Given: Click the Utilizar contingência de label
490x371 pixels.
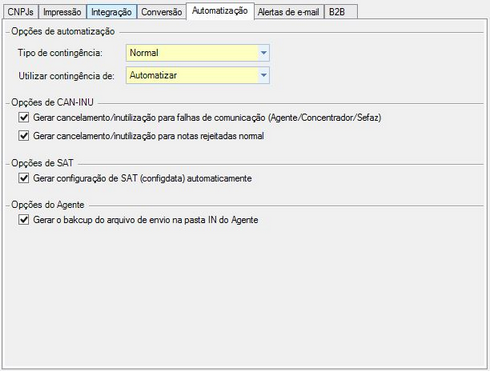Looking at the screenshot, I should [66, 76].
